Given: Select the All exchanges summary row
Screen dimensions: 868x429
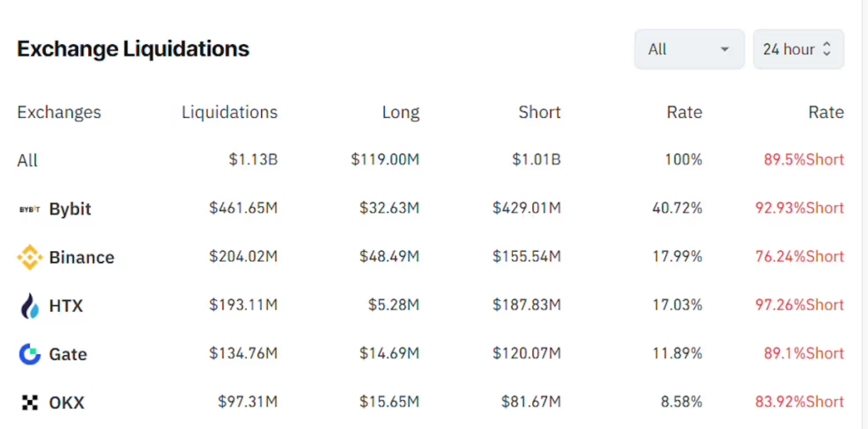Looking at the screenshot, I should (27, 160).
